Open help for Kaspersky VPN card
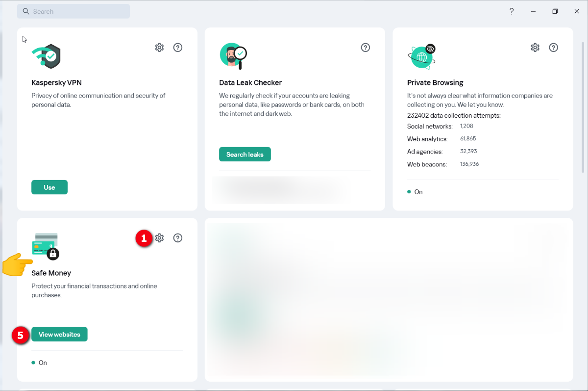 tap(178, 48)
